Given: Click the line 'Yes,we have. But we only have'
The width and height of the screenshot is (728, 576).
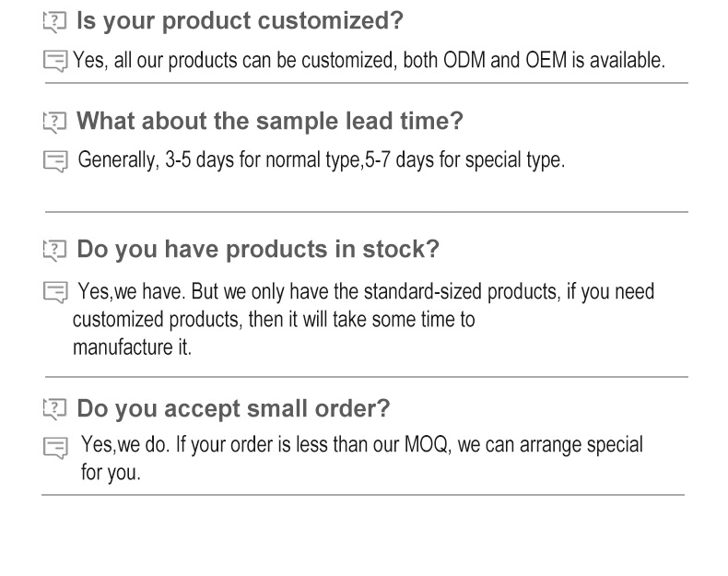Looking at the screenshot, I should pos(366,292).
